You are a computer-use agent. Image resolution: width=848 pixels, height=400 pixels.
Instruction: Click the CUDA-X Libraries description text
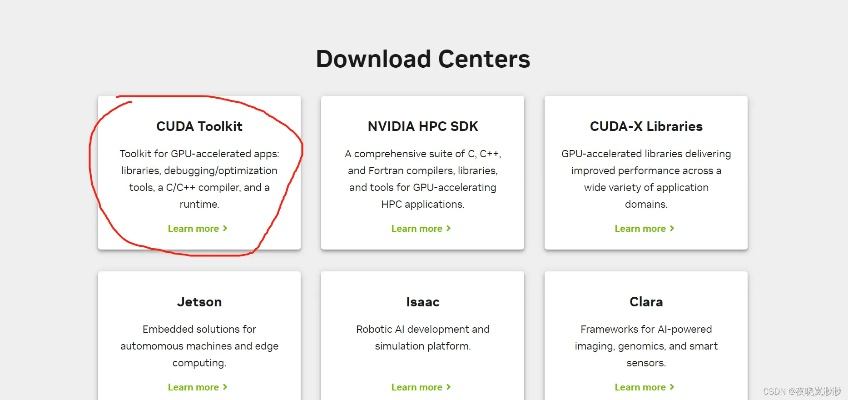pos(646,179)
